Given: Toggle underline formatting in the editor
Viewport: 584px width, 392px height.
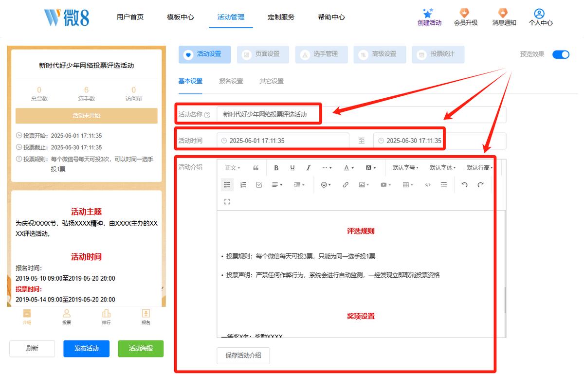Looking at the screenshot, I should point(292,168).
